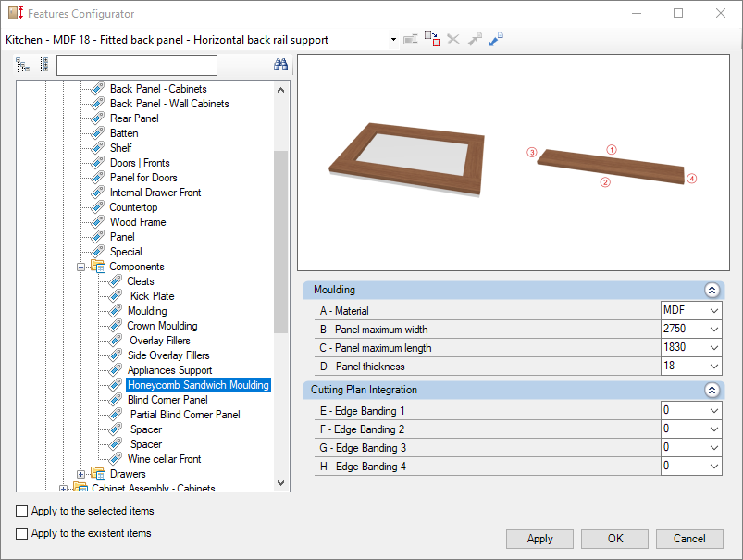Image resolution: width=743 pixels, height=560 pixels.
Task: Open the Edge Banding 4 dropdown
Action: (714, 467)
